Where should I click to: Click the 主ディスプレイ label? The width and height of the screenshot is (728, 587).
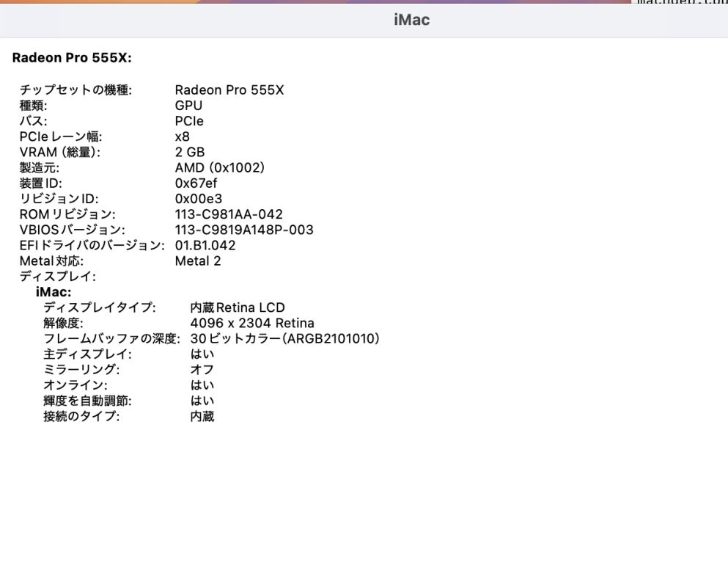point(87,354)
